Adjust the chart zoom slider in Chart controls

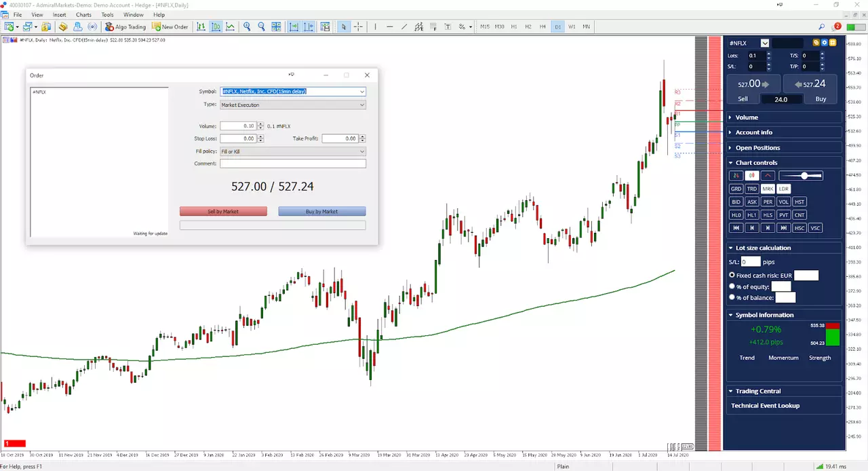(x=801, y=176)
